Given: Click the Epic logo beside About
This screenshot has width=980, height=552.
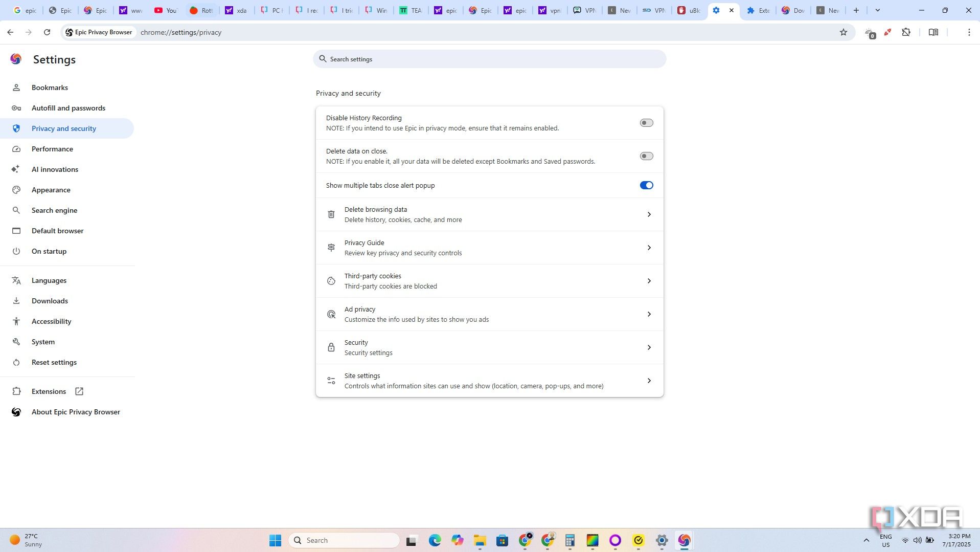Looking at the screenshot, I should pos(16,412).
